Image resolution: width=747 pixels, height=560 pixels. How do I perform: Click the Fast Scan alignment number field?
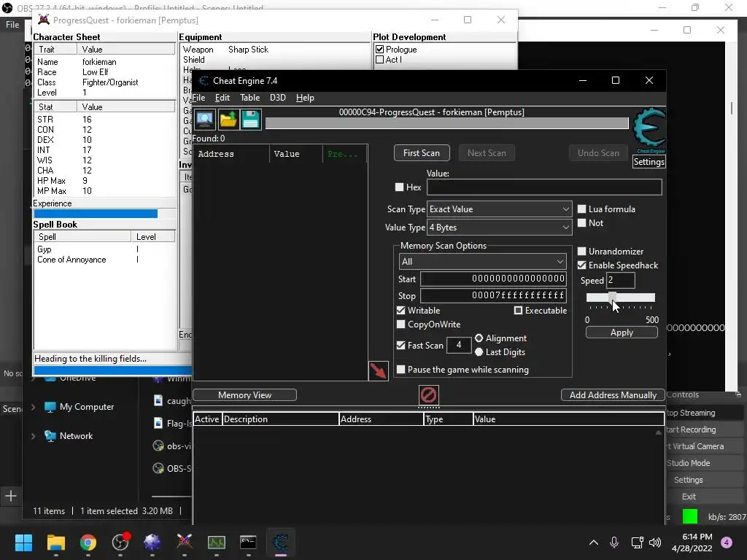[x=459, y=345]
